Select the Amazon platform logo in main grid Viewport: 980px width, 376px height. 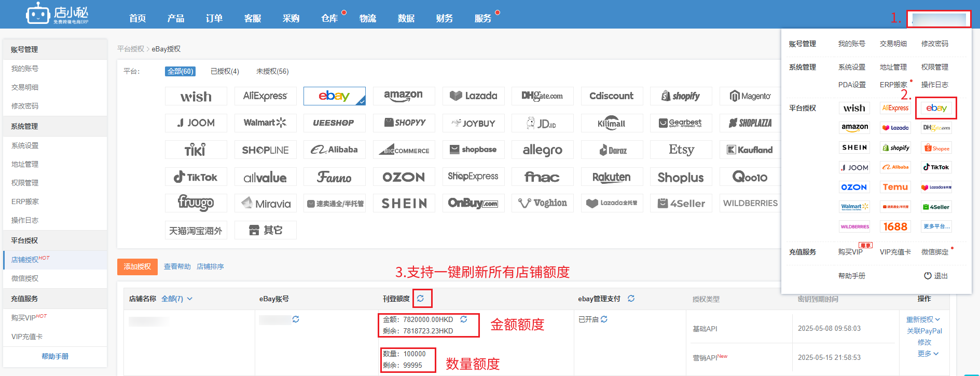pos(404,96)
